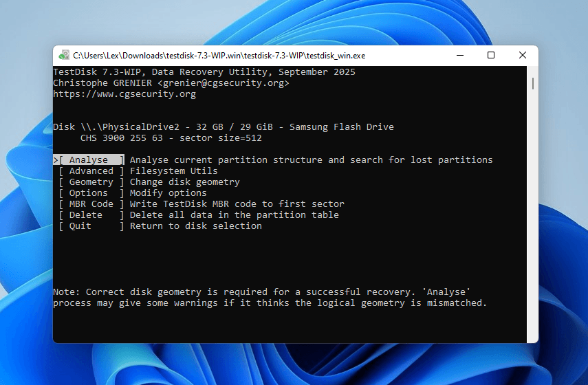Click the grenier@cgsecurity.org email text

click(x=224, y=83)
